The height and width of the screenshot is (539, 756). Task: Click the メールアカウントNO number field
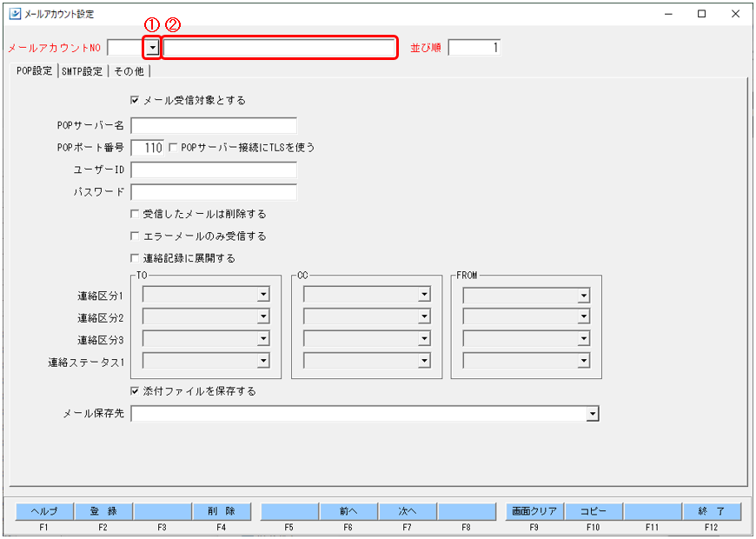(x=126, y=48)
